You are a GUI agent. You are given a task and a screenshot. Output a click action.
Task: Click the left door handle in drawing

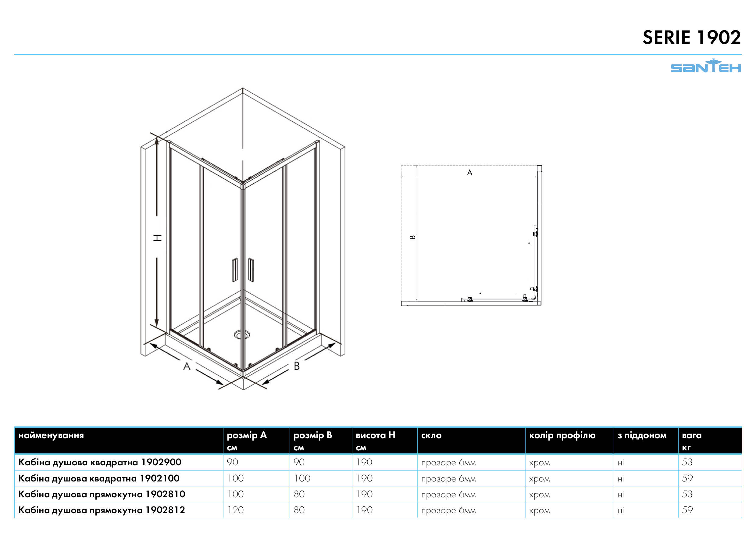pos(235,270)
